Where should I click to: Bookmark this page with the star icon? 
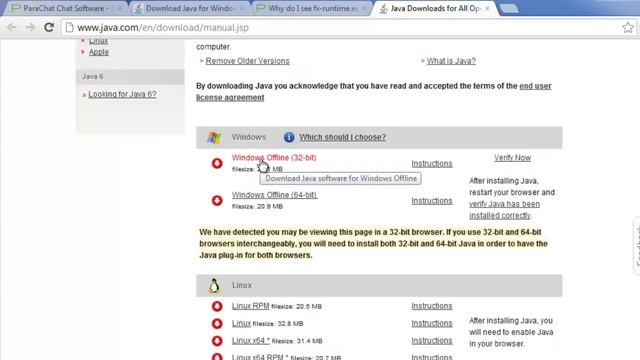(x=628, y=27)
